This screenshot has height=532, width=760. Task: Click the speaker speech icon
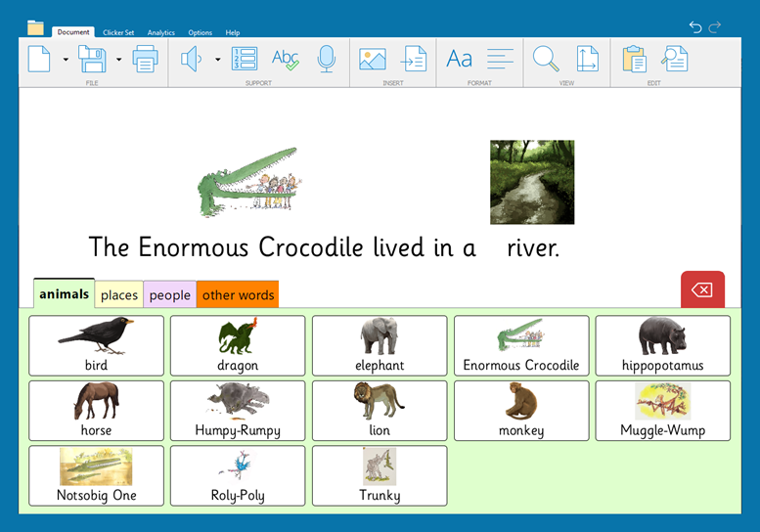[x=191, y=60]
